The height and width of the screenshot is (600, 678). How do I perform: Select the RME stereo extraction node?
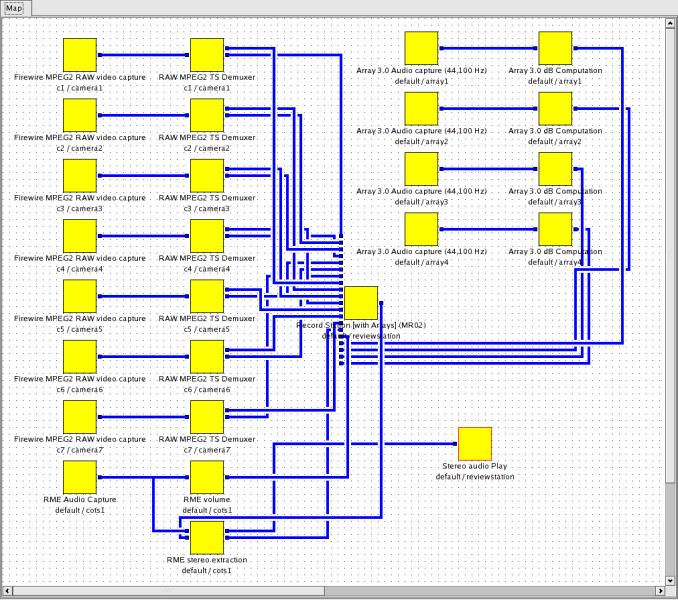click(207, 537)
